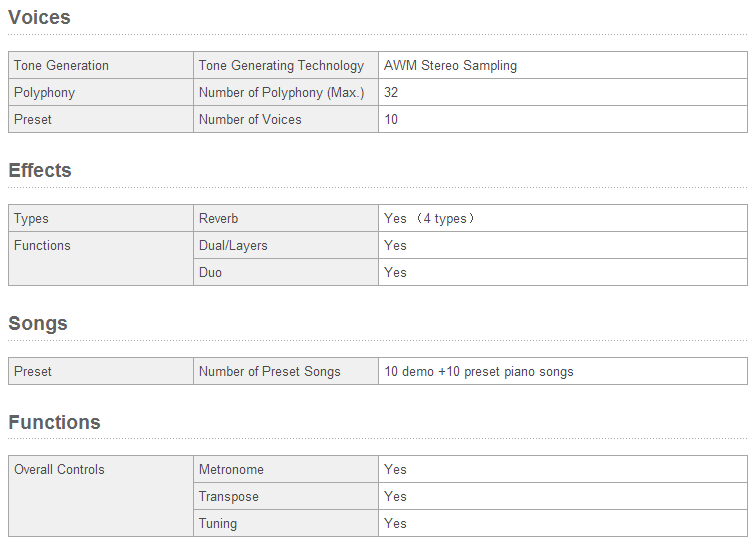Click the polyphony value 32
The height and width of the screenshot is (550, 755).
coord(392,93)
